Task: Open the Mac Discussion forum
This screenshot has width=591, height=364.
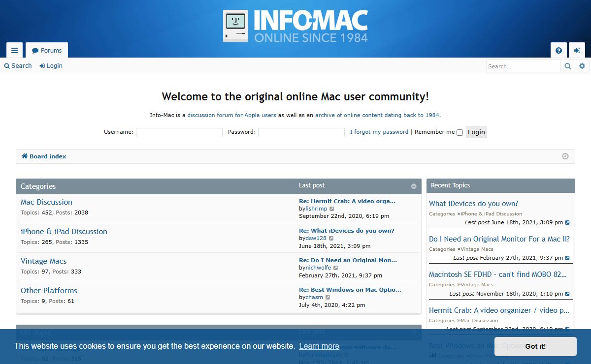Action: pos(46,202)
